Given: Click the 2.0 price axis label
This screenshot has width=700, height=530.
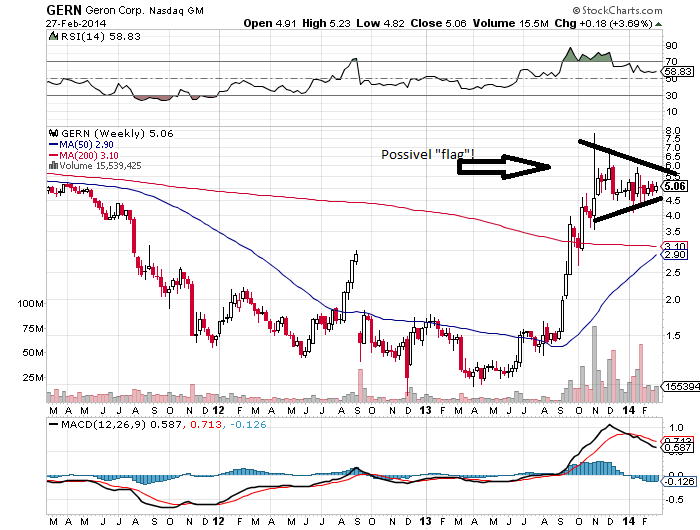Looking at the screenshot, I should click(x=672, y=300).
